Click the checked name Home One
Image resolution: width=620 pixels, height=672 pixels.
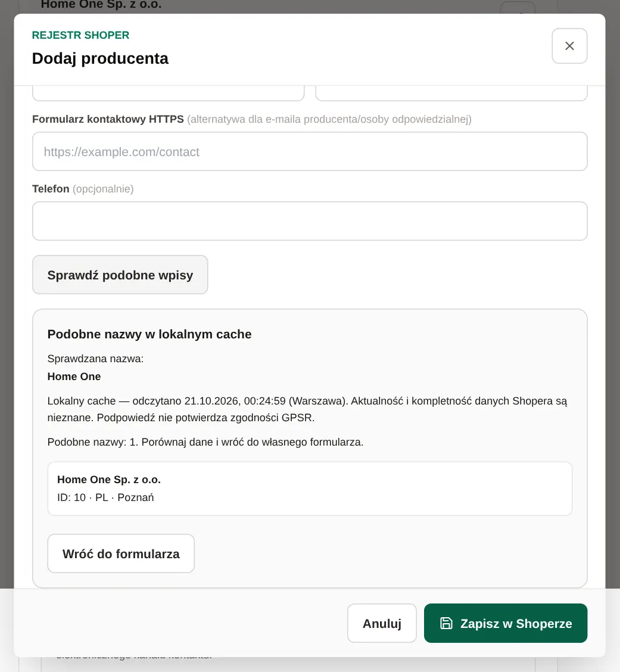tap(74, 377)
